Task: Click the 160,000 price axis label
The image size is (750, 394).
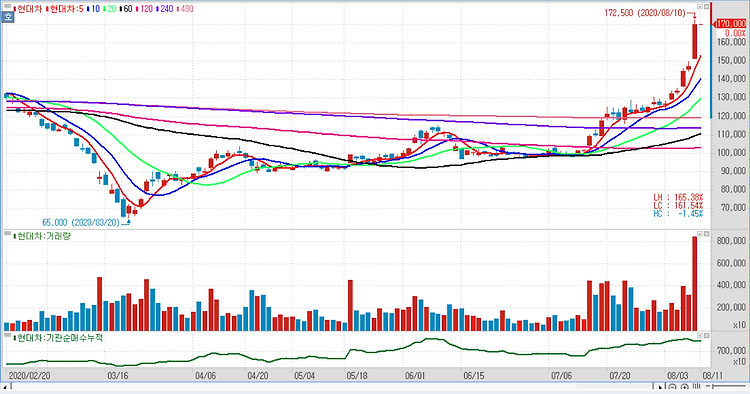Action: [731, 42]
